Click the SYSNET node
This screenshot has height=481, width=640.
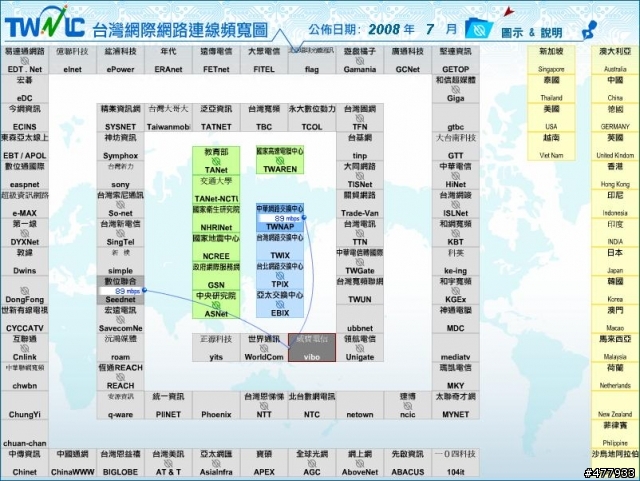coord(120,117)
